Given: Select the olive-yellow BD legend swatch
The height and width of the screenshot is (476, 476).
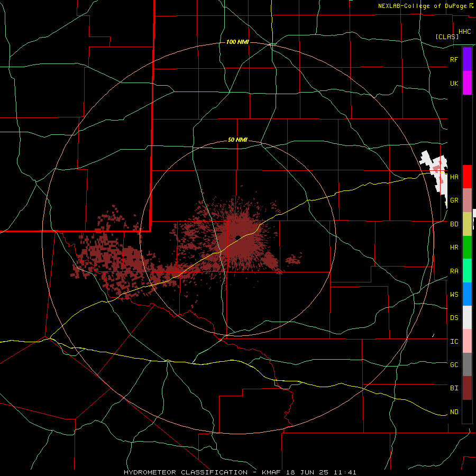Looking at the screenshot, I should (467, 224).
